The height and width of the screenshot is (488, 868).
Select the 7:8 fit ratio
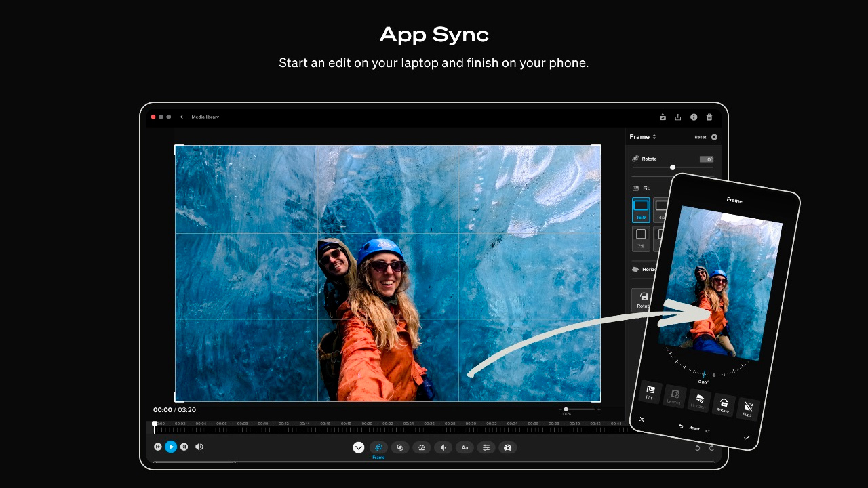[641, 239]
